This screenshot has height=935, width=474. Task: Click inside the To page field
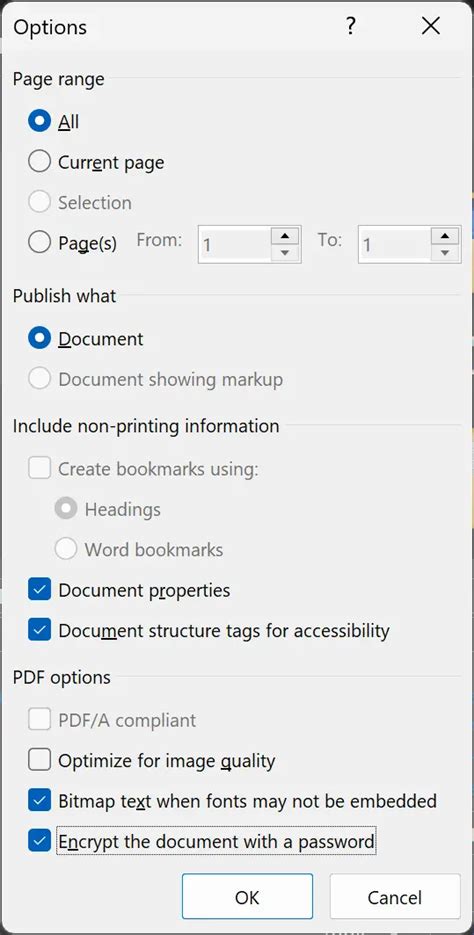click(x=395, y=244)
